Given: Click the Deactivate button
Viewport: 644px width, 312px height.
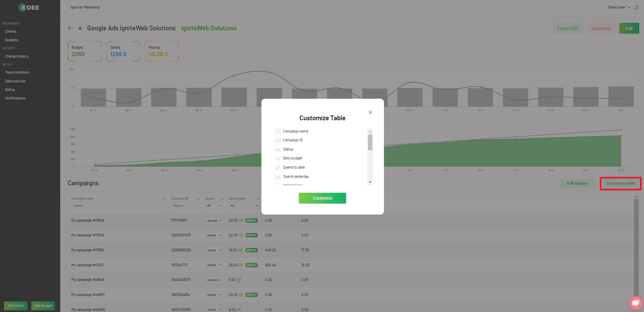Looking at the screenshot, I should point(601,29).
